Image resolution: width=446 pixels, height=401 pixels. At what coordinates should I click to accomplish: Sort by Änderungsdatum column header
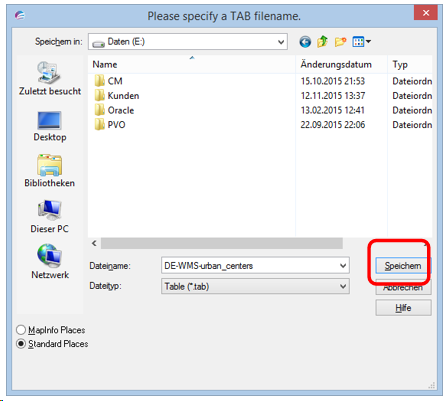341,64
